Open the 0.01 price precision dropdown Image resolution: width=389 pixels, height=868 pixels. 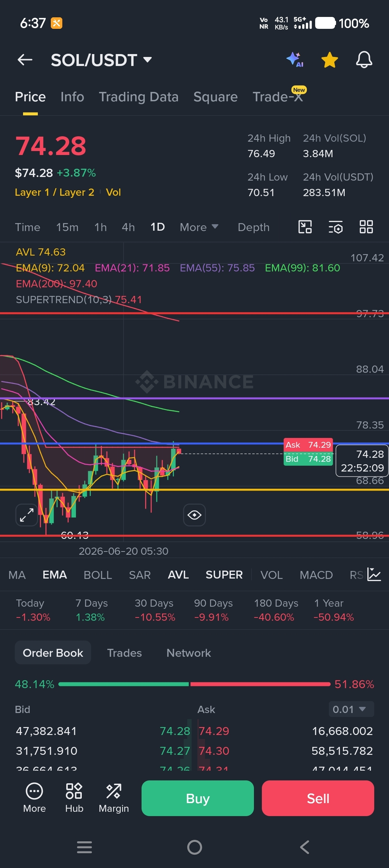tap(351, 709)
